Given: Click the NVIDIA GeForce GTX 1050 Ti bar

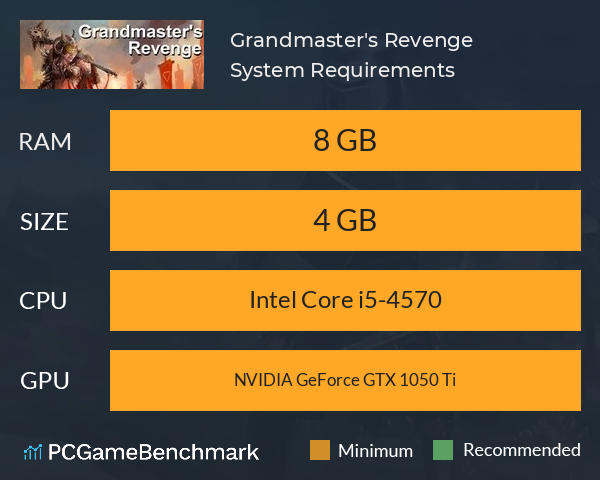Looking at the screenshot, I should (345, 380).
